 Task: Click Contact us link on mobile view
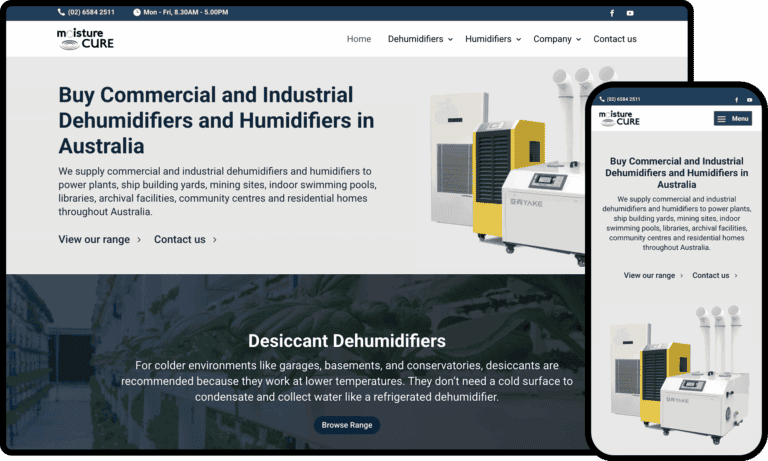coord(710,275)
